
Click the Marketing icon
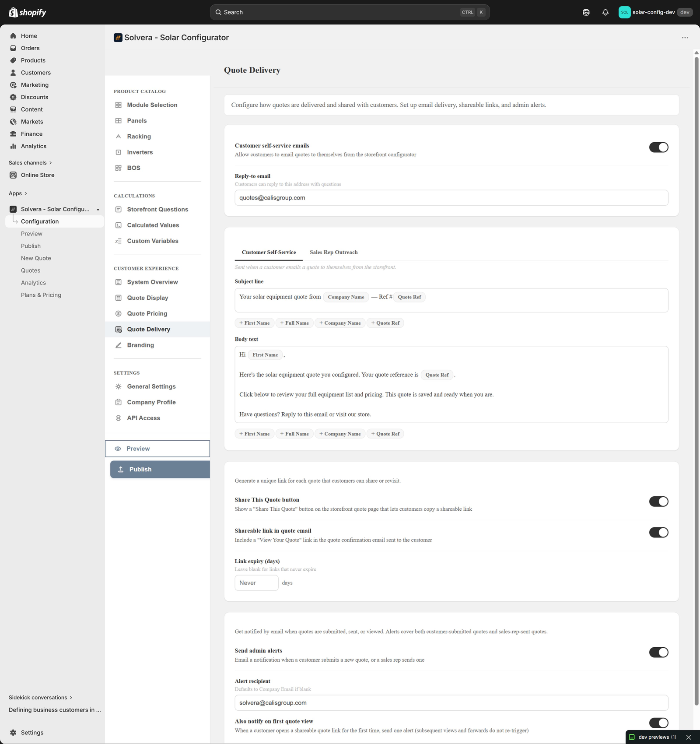(x=13, y=85)
